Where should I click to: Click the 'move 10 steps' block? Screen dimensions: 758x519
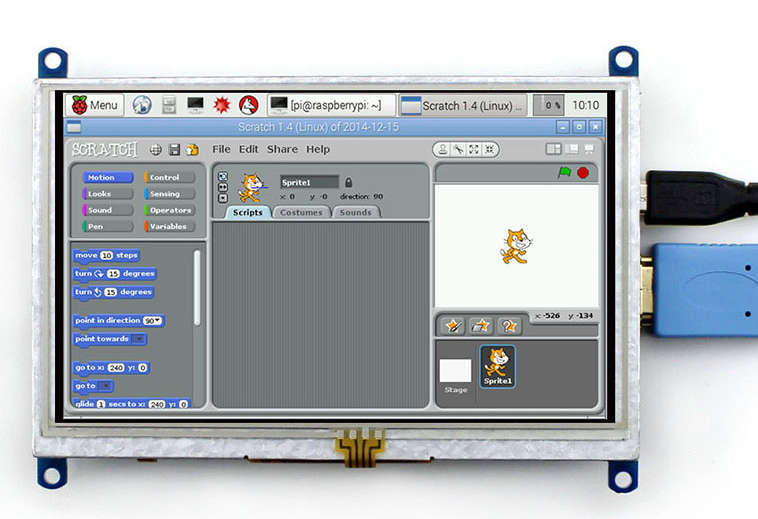pos(106,255)
